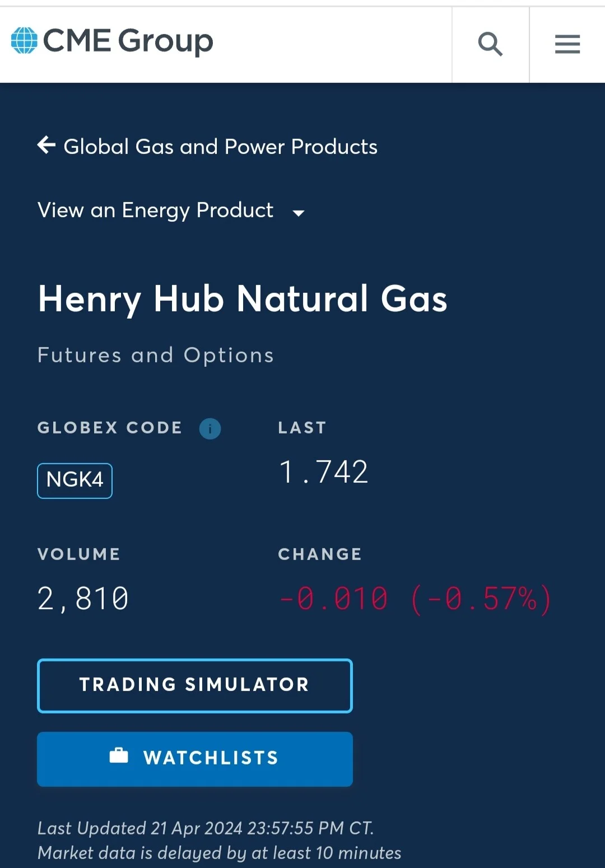Screen dimensions: 605x868
Task: Click the CME Group wordmark
Action: click(128, 41)
